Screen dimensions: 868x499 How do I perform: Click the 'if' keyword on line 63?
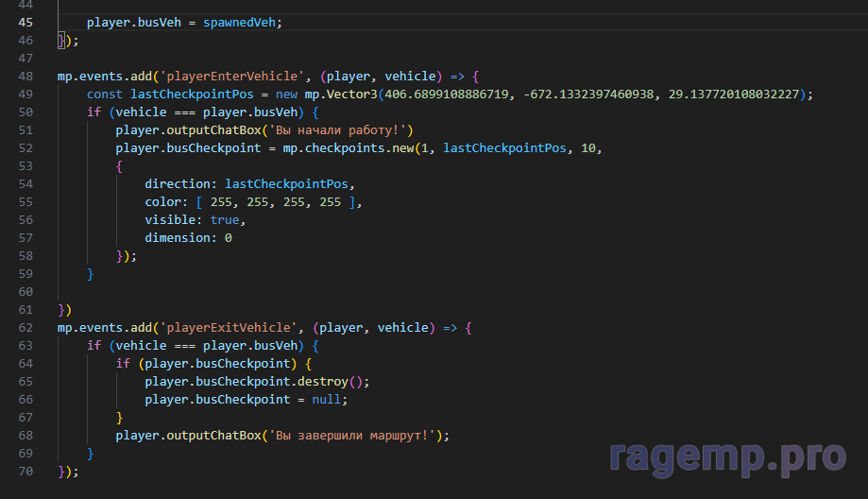point(94,346)
